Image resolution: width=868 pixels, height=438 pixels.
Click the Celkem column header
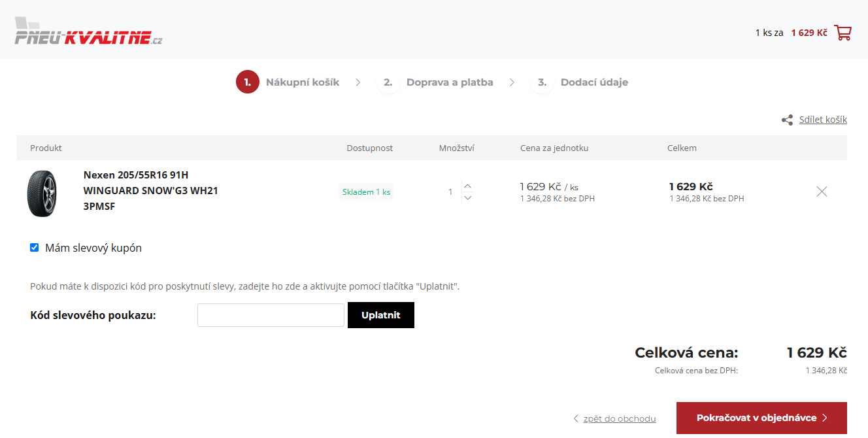point(682,148)
